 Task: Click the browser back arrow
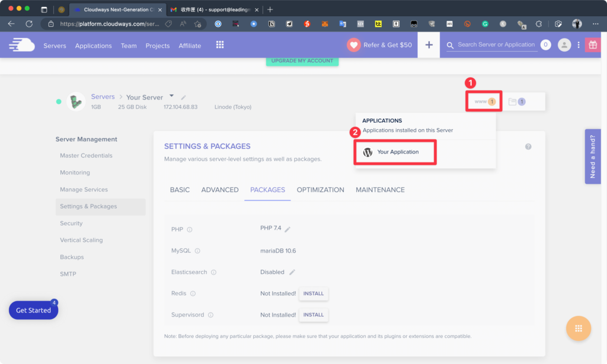[11, 24]
